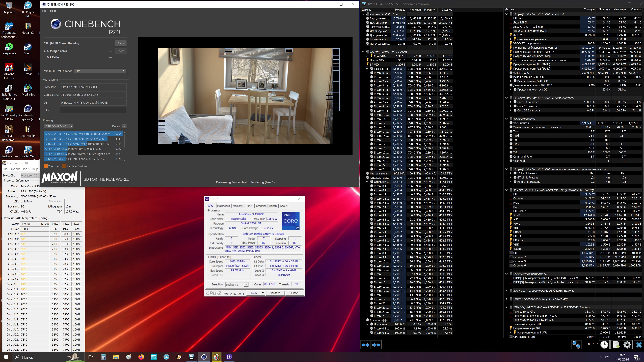Click the Cinebench Info text field
The image size is (644, 362).
click(x=93, y=110)
